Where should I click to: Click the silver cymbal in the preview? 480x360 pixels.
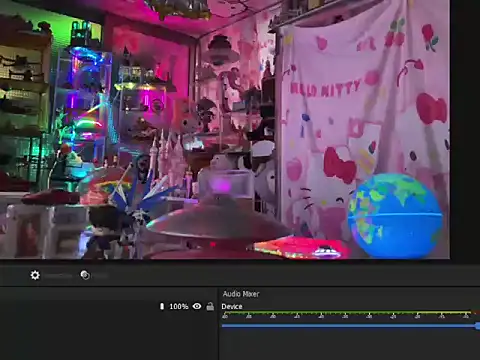coord(213,222)
